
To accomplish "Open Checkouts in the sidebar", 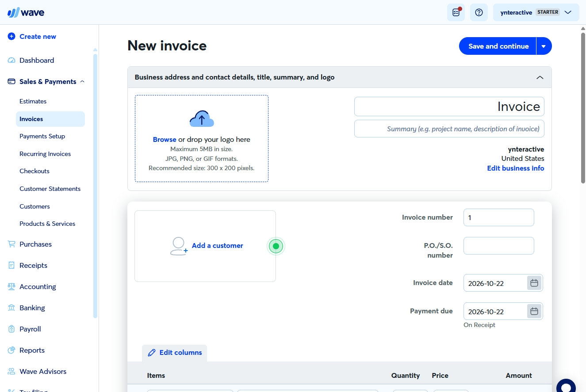I will tap(34, 171).
